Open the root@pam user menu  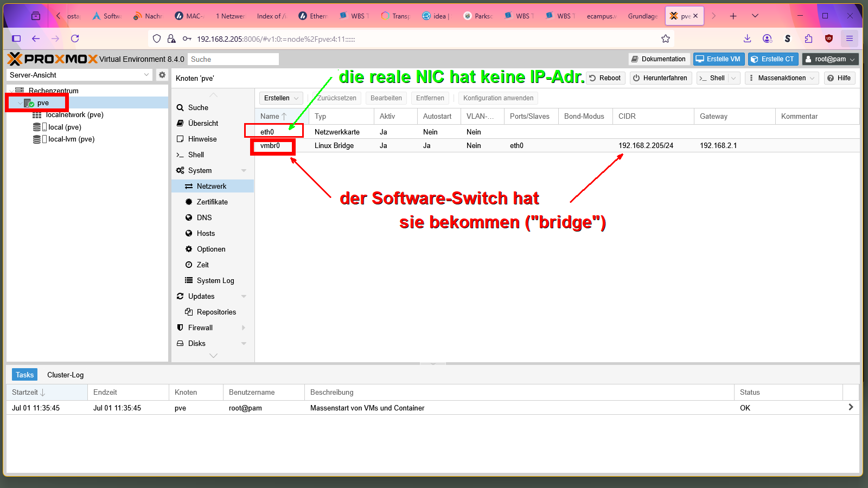click(830, 59)
